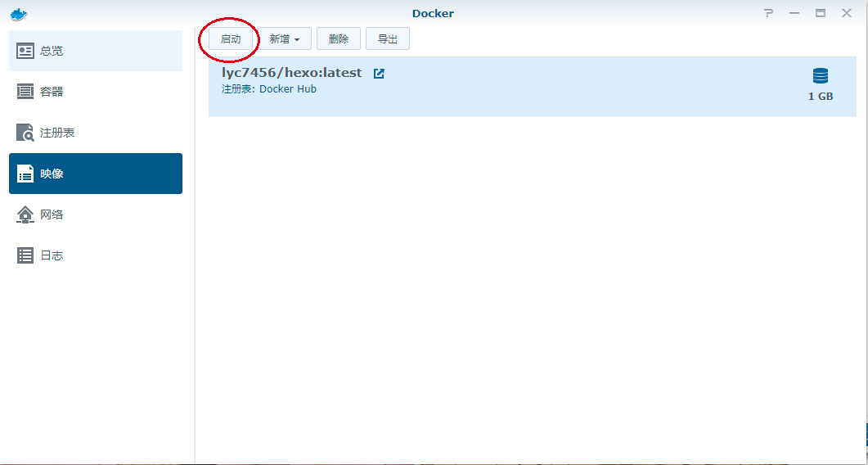Click the 删除 delete button
Viewport: 868px width, 465px height.
coord(339,38)
